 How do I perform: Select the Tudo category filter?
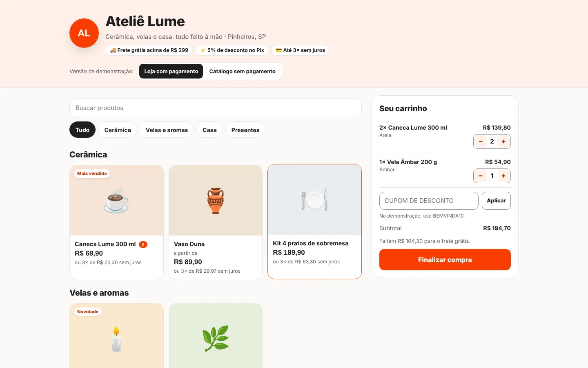82,130
